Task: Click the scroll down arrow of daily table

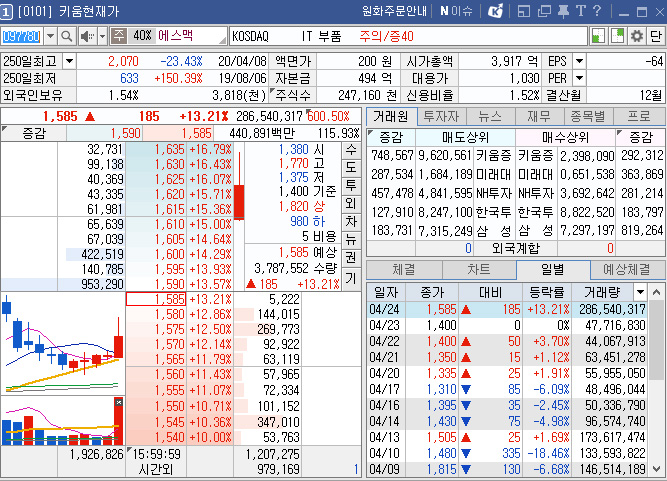Action: [x=656, y=469]
